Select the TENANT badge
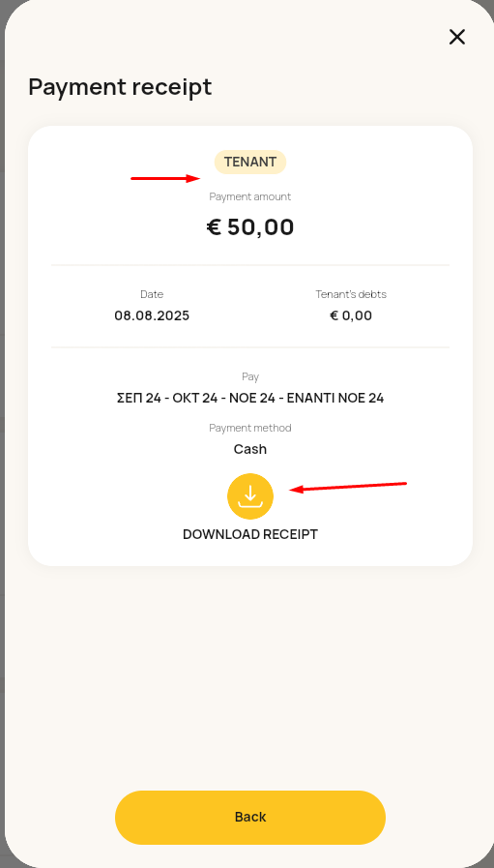The width and height of the screenshot is (494, 868). tap(250, 162)
